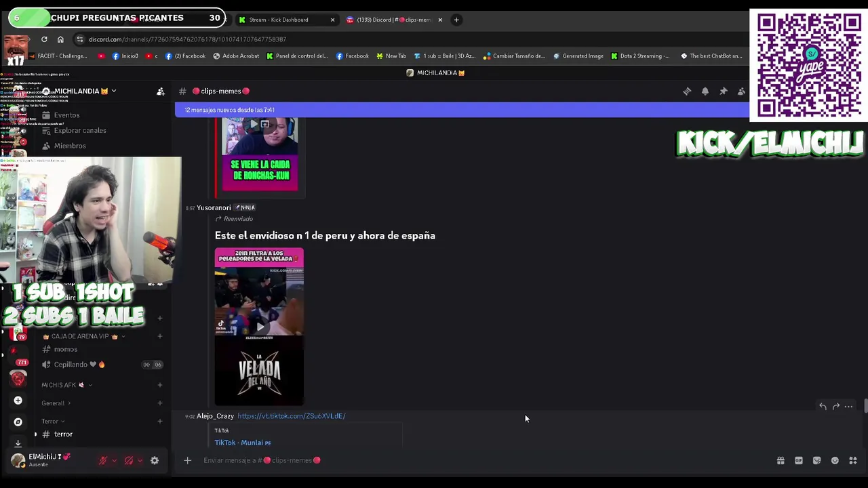Click the browser address bar URL
Screen dimensions: 868x488
tap(187, 39)
